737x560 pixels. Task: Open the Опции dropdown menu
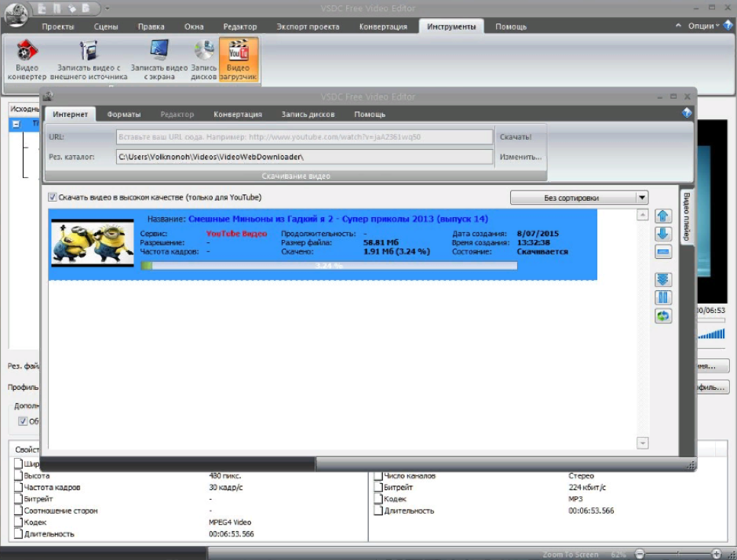703,26
